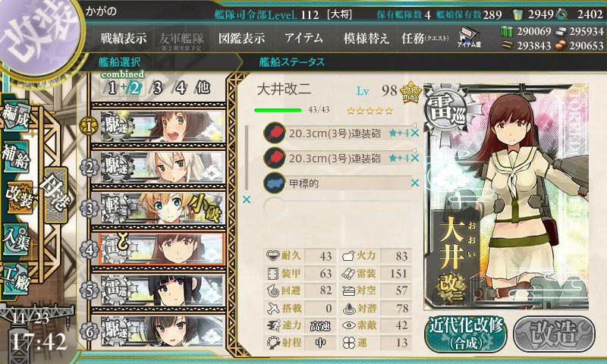Open the 任務(クエスト) quest menu
Viewport: 607px width, 364px height.
point(425,38)
